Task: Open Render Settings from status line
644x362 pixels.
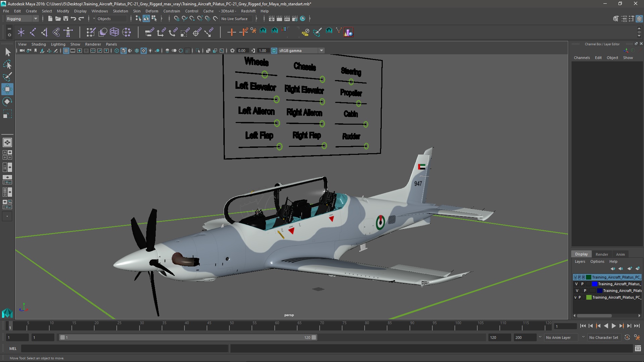Action: click(295, 19)
